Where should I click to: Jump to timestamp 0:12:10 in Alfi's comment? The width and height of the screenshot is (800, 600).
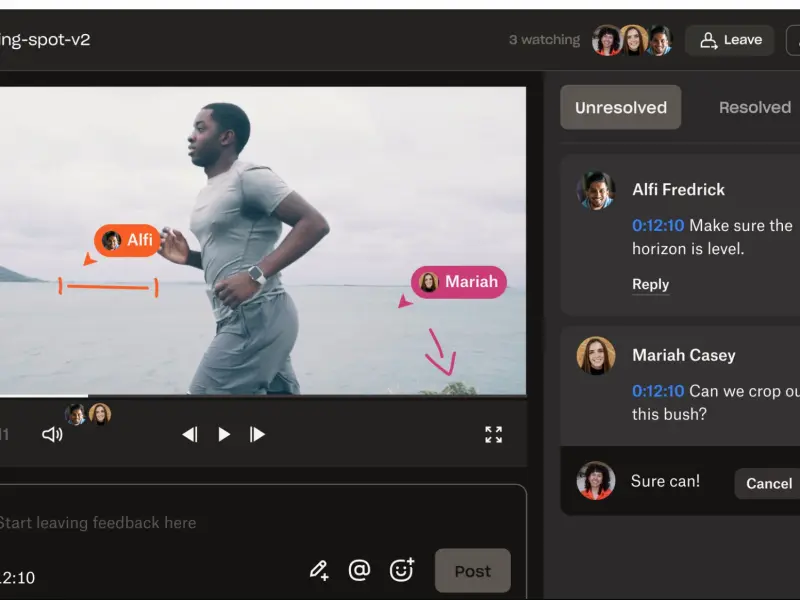[658, 226]
